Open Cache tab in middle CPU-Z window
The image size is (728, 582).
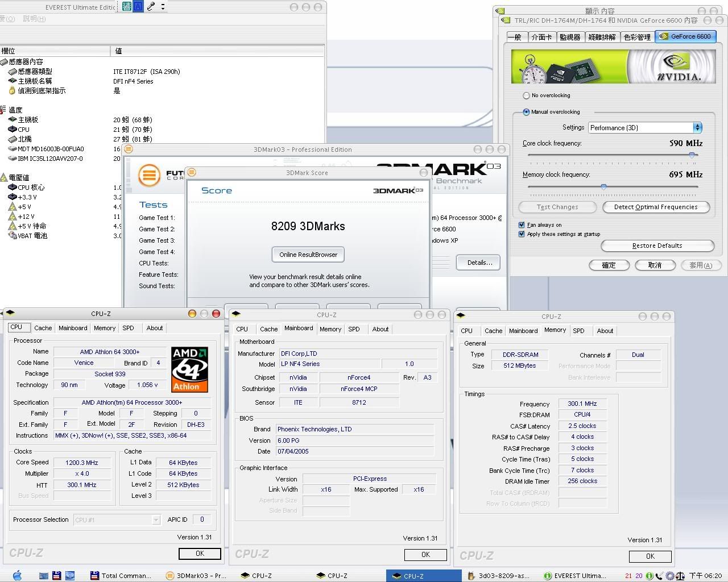[x=269, y=329]
